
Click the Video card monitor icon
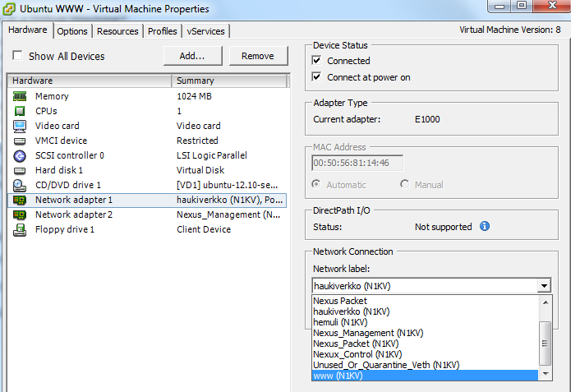(20, 126)
